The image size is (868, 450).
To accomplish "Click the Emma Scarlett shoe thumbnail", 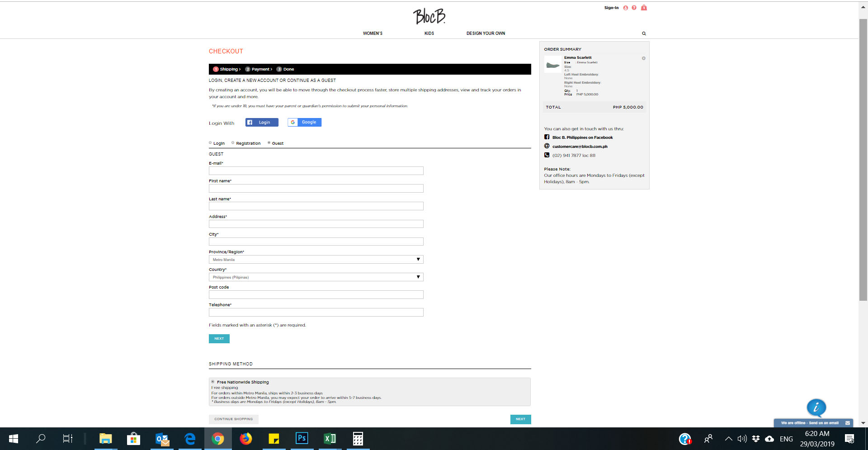I will pos(552,65).
